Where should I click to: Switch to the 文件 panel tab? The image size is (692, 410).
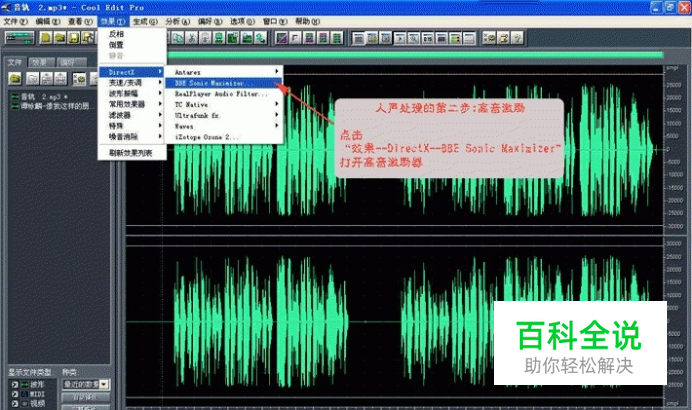click(15, 62)
